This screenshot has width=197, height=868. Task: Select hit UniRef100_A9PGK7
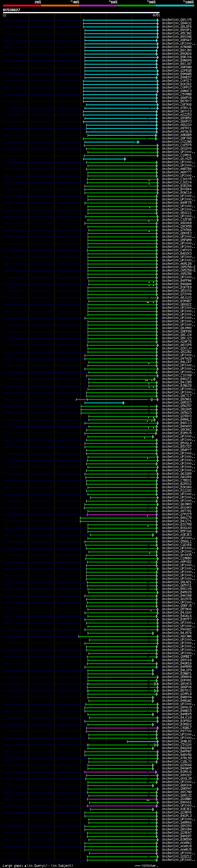[x=177, y=40]
